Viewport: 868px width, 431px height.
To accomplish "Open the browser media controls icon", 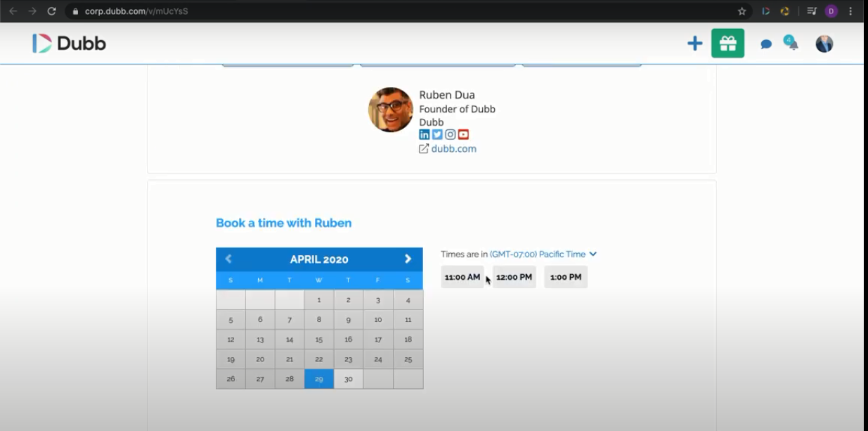I will [812, 11].
